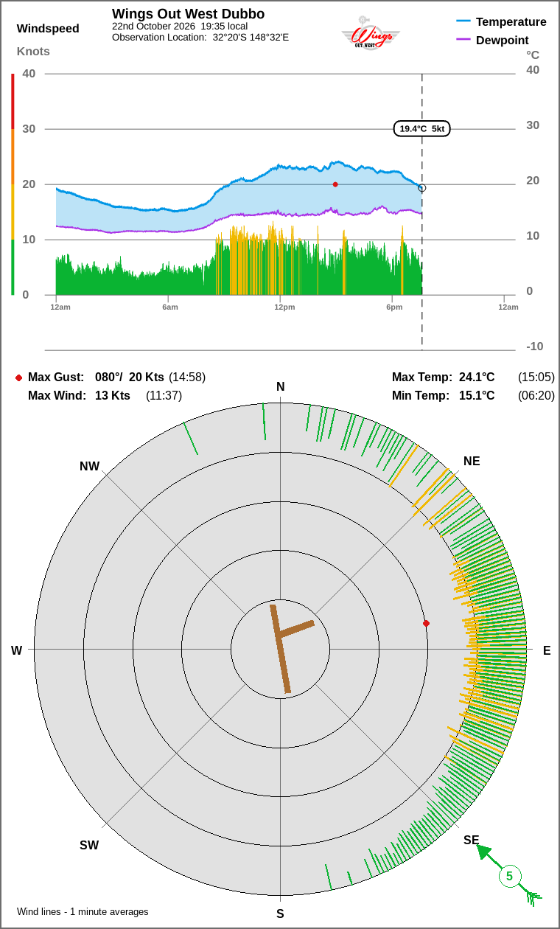
Task: Click the Wings Out West logo
Action: 370,33
